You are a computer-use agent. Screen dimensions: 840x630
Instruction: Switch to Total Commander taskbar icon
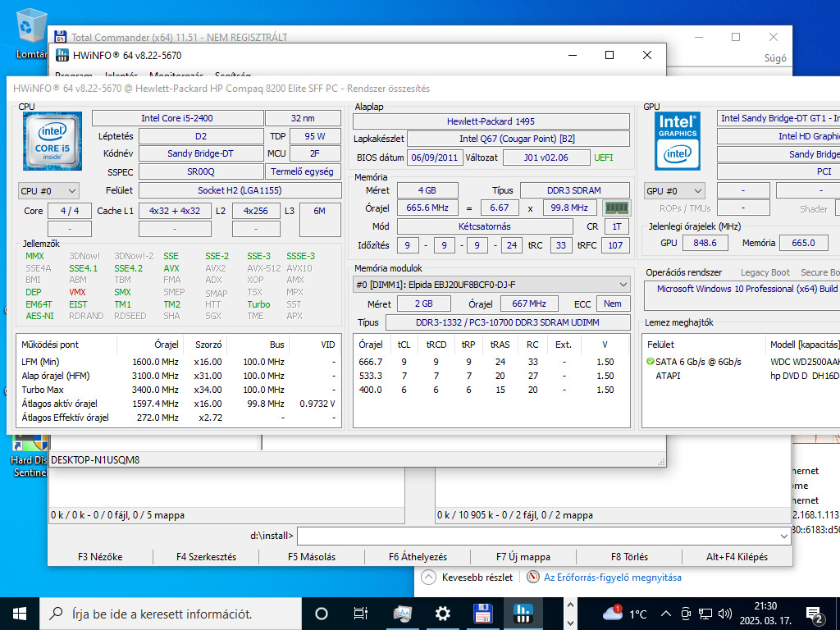[483, 614]
